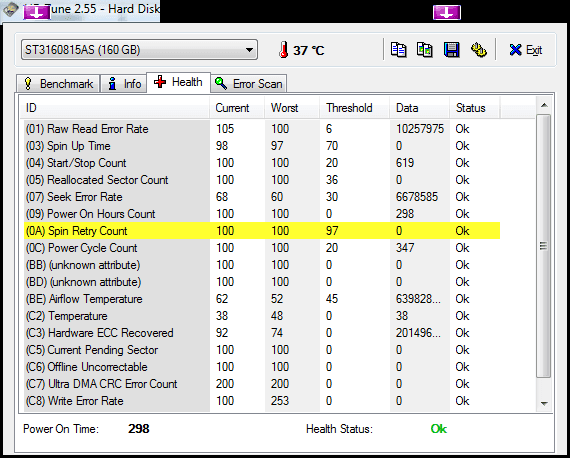Select the Airflow Temperature row
Viewport: 570px width, 458px height.
click(x=262, y=299)
